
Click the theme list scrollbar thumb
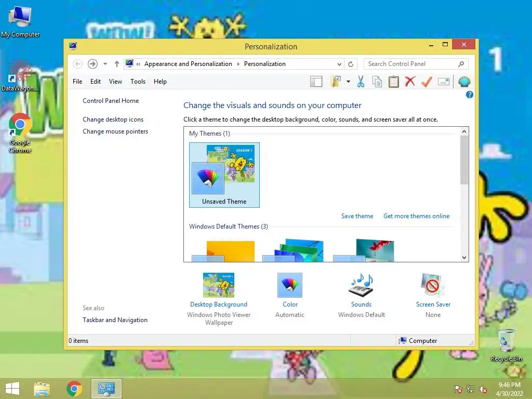(464, 160)
